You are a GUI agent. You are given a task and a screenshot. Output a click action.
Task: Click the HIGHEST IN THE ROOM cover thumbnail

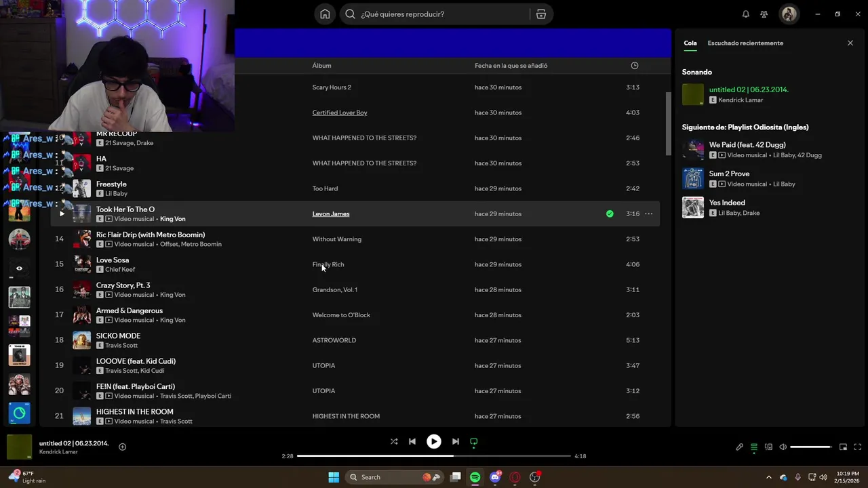[x=82, y=416]
